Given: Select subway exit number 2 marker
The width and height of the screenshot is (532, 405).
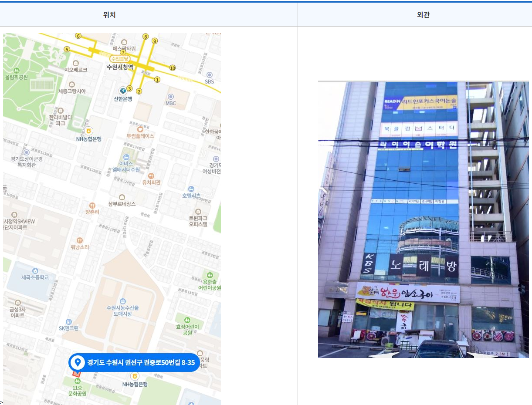Looking at the screenshot, I should tap(139, 91).
